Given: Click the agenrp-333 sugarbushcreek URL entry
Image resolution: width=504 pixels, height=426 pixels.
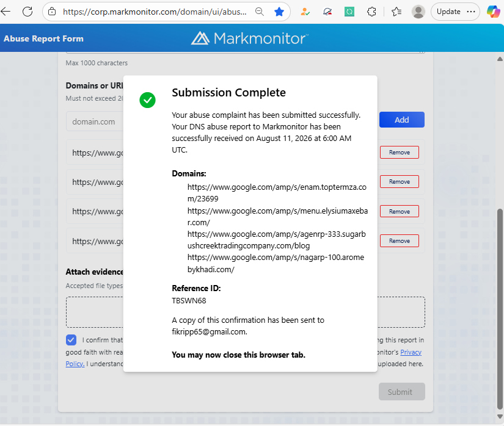Looking at the screenshot, I should 276,240.
